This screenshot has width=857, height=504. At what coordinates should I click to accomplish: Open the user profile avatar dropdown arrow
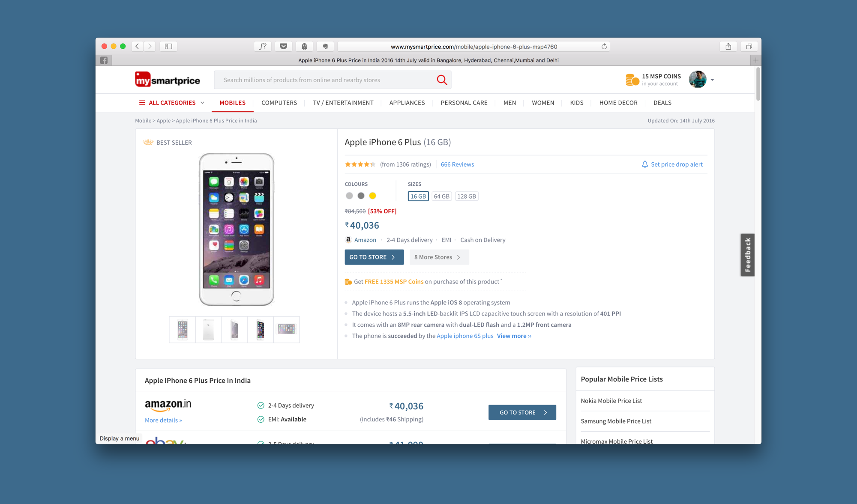(712, 80)
